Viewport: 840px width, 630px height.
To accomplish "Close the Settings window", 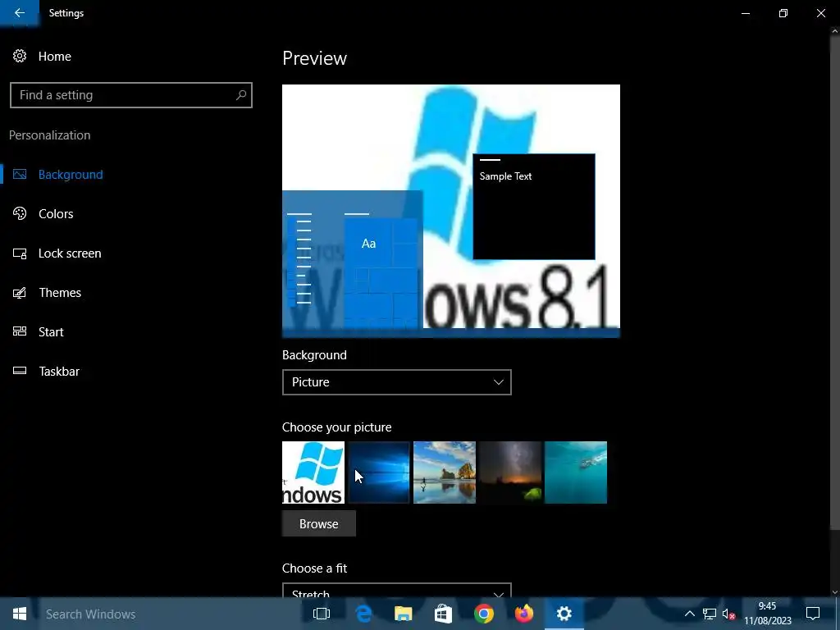I will click(820, 13).
